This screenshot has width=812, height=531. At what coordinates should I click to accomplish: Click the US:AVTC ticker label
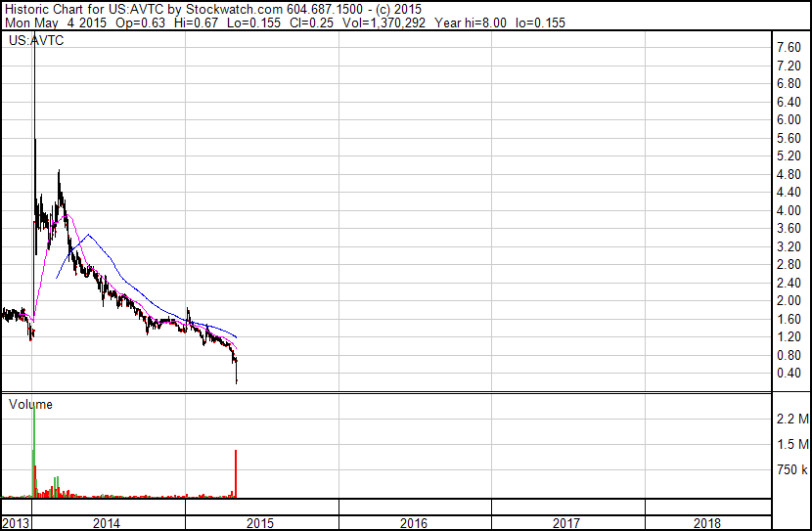[x=36, y=40]
